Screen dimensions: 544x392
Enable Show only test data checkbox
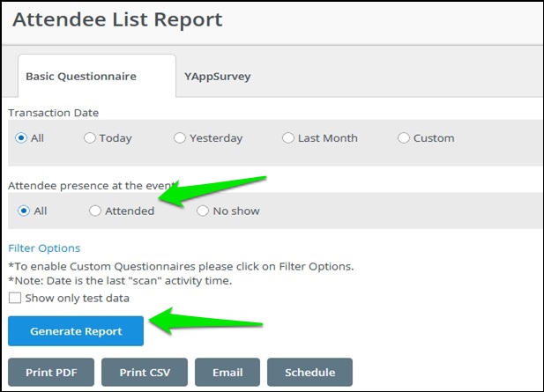(15, 298)
